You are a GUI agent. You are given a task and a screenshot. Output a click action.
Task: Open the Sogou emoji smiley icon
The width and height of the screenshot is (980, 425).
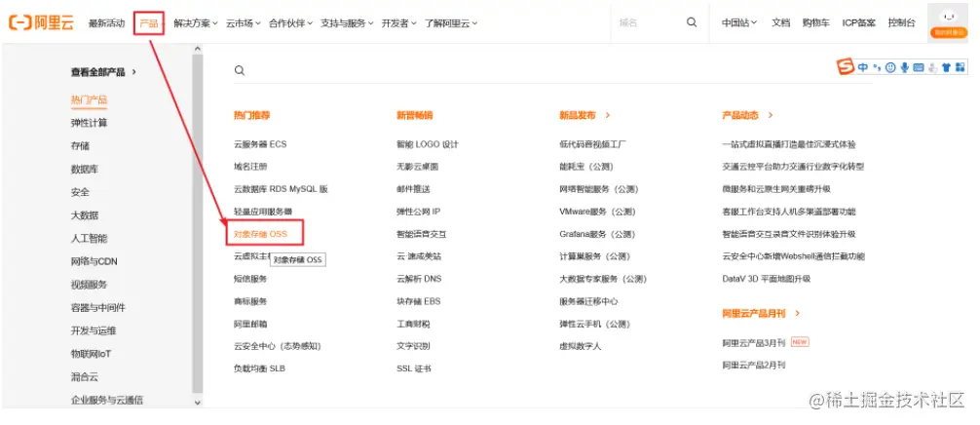coord(890,67)
